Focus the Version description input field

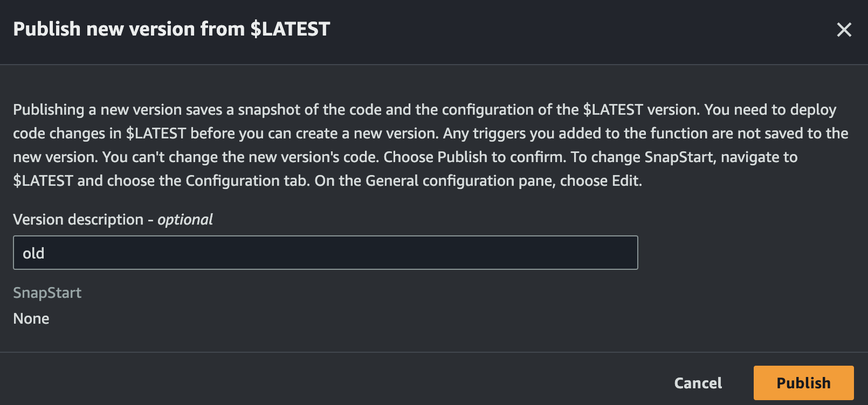click(325, 253)
